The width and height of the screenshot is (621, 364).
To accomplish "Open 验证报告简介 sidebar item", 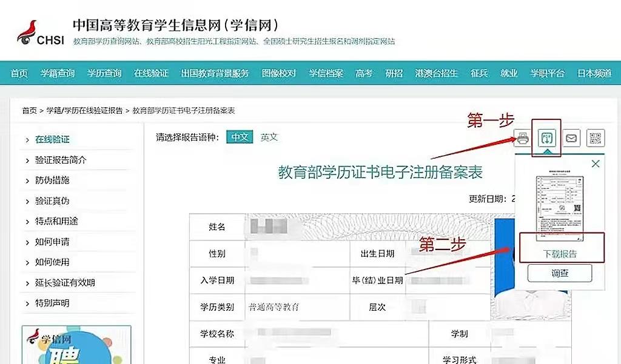I will (x=61, y=160).
